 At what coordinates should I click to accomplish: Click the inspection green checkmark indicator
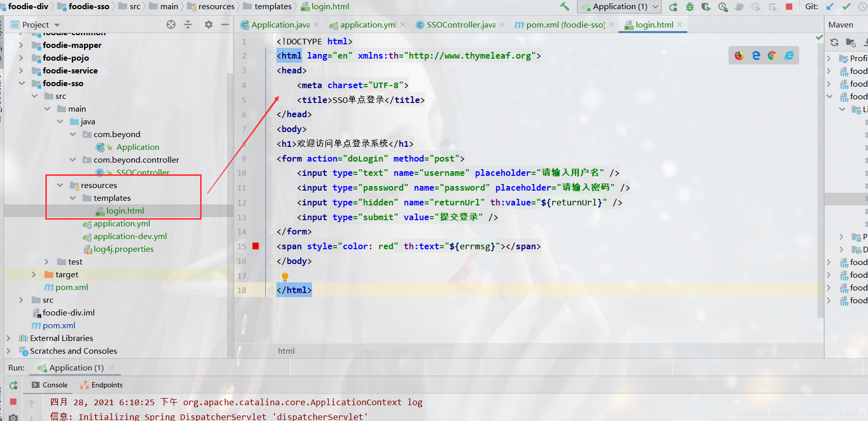(x=819, y=37)
